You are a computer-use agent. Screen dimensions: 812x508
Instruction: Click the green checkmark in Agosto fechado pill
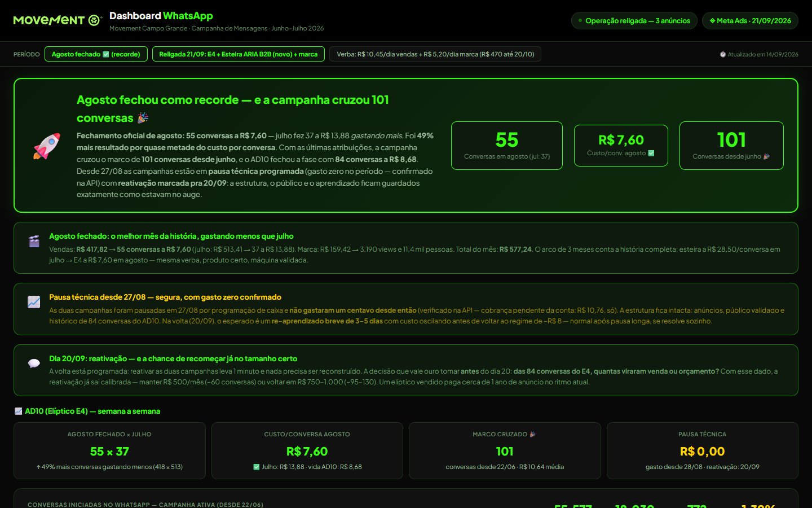click(x=105, y=54)
